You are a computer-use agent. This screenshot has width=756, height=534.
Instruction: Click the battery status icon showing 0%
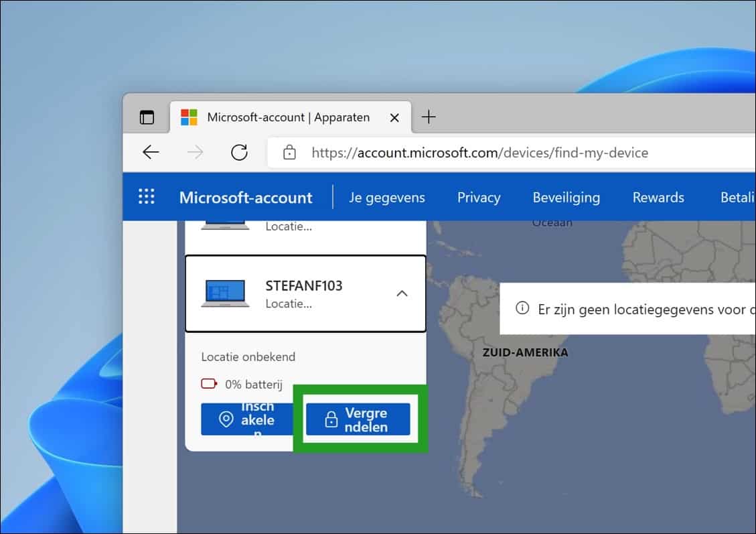click(208, 383)
